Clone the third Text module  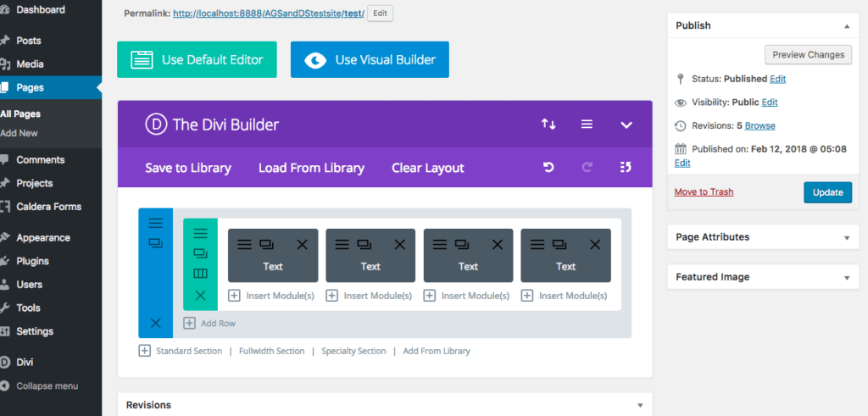pyautogui.click(x=462, y=244)
